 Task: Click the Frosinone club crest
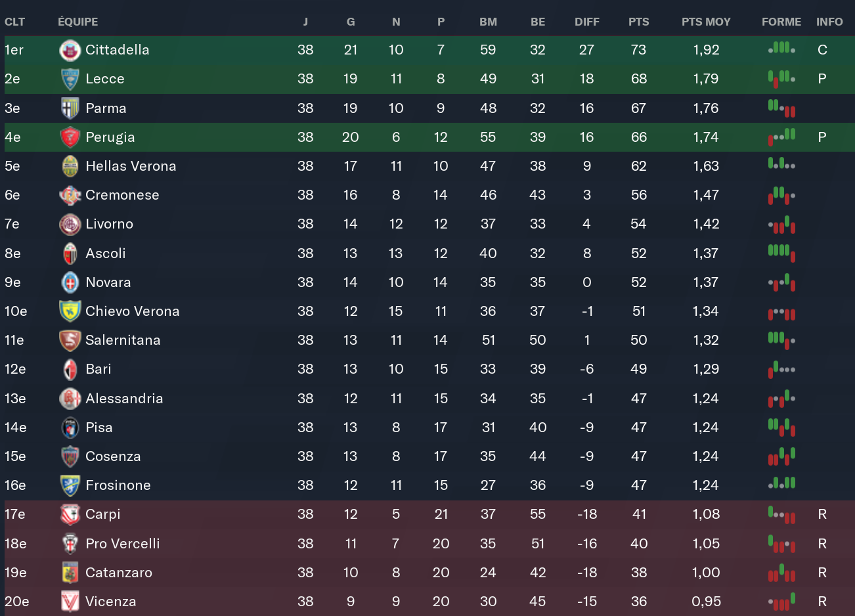[70, 485]
